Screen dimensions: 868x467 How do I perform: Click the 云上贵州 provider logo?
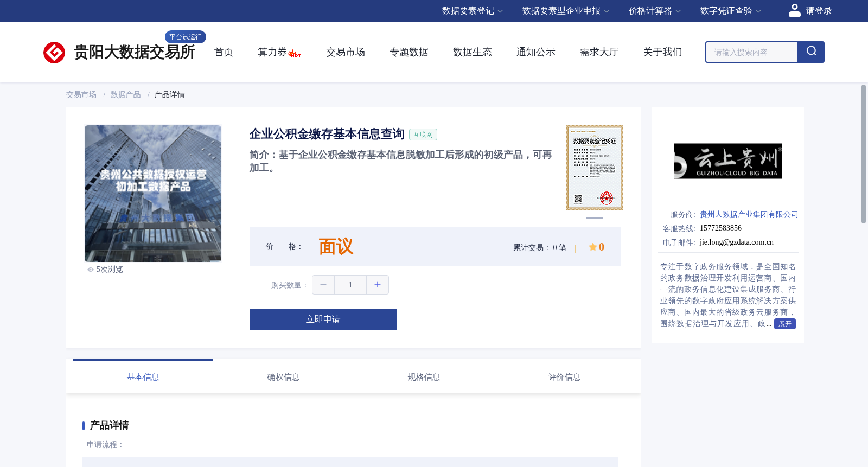[x=728, y=161]
